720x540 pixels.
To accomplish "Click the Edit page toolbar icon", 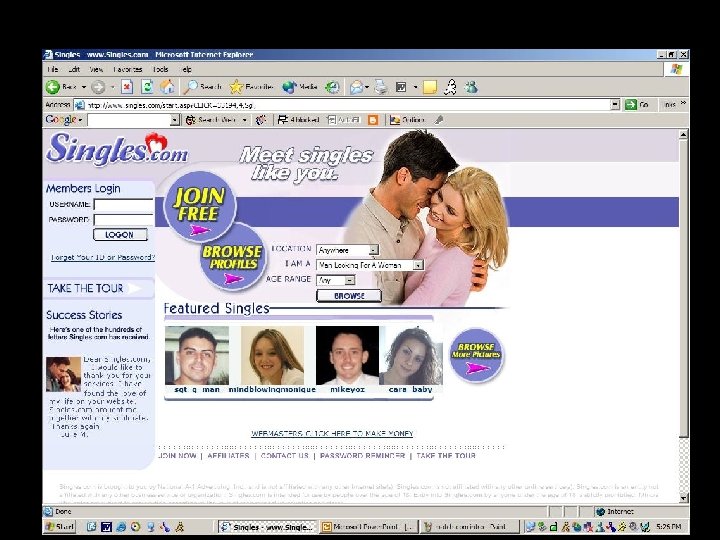I will click(401, 87).
